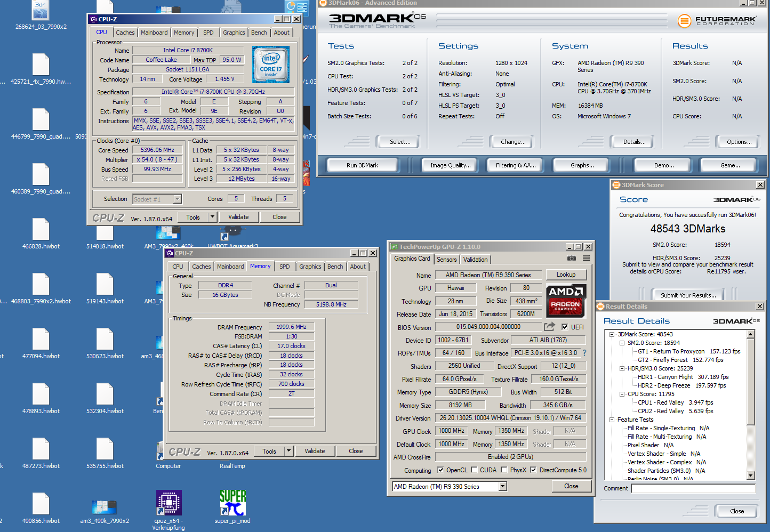The image size is (770, 532).
Task: Toggle the UEFI checkbox in GPU-Z
Action: (565, 327)
